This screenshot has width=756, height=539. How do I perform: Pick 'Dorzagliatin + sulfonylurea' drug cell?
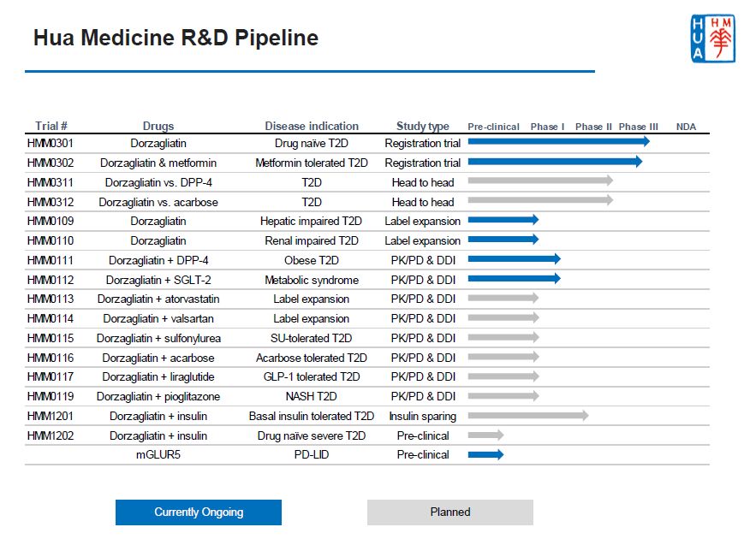158,339
